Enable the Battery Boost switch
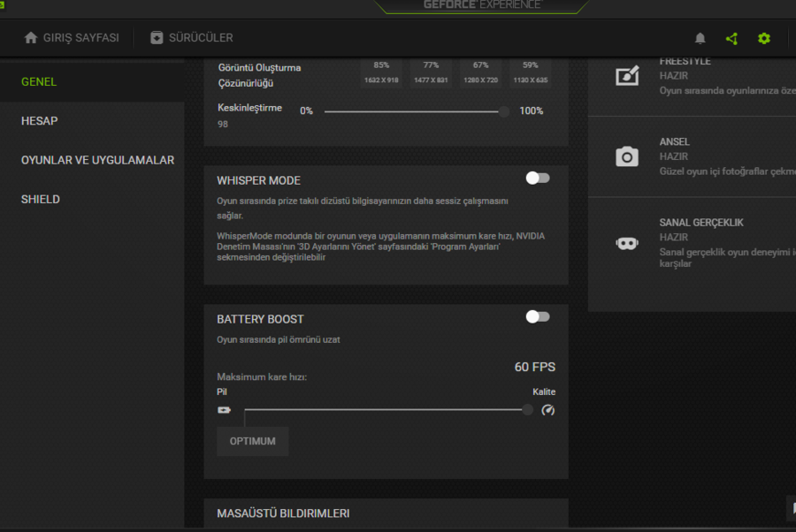 pos(538,317)
